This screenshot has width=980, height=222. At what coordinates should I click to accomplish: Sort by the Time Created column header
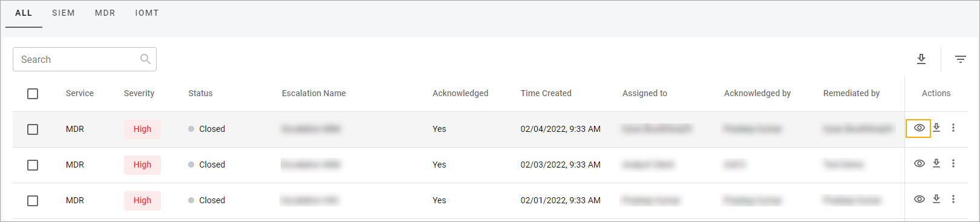[x=546, y=93]
